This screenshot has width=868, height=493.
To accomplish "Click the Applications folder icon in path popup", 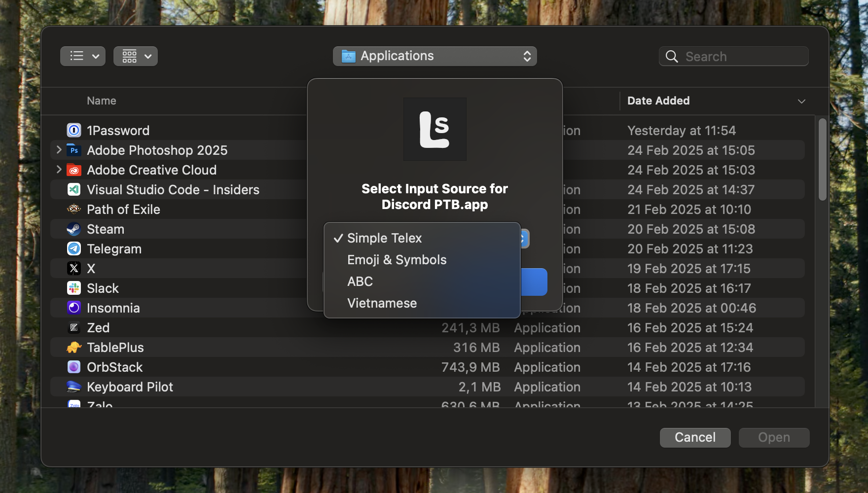I will point(349,56).
